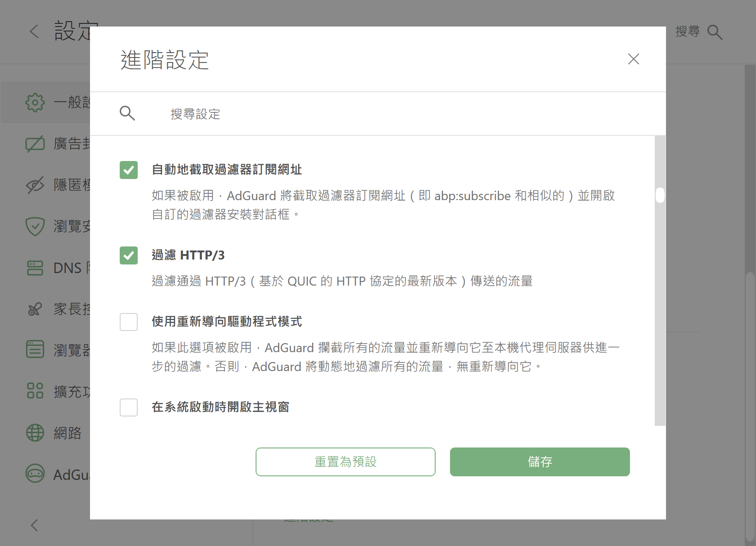This screenshot has width=756, height=546.
Task: Open browser assistant icon in sidebar
Action: [35, 349]
